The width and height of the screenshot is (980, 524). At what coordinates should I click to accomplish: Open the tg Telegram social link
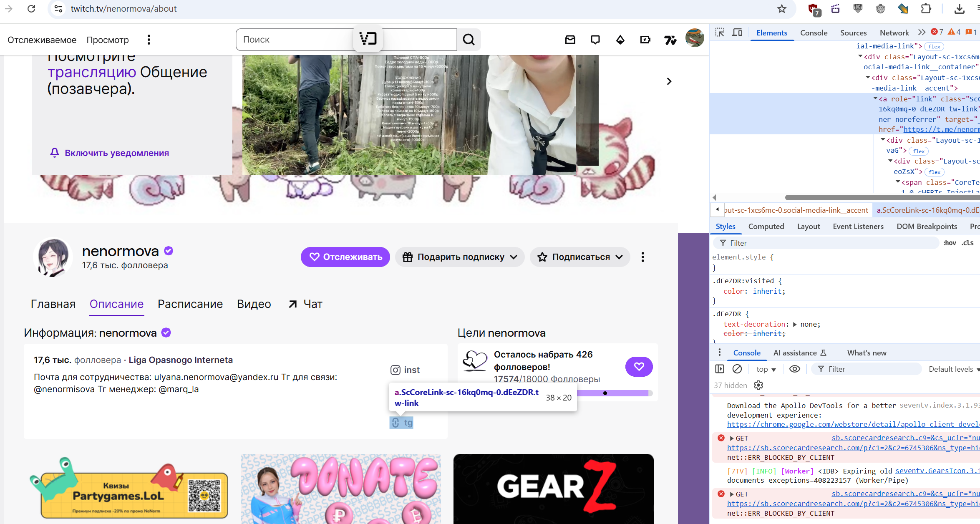click(401, 423)
